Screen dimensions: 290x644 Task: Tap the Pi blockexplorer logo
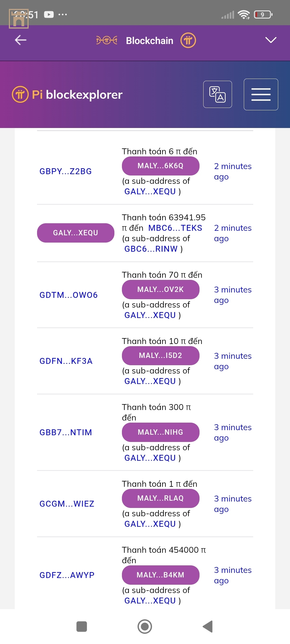(x=67, y=94)
